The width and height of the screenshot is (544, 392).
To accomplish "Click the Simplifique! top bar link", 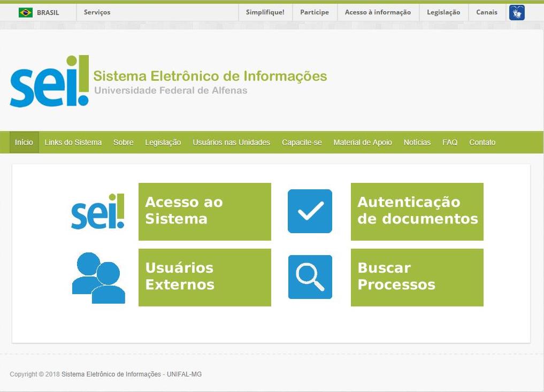I will (x=265, y=12).
